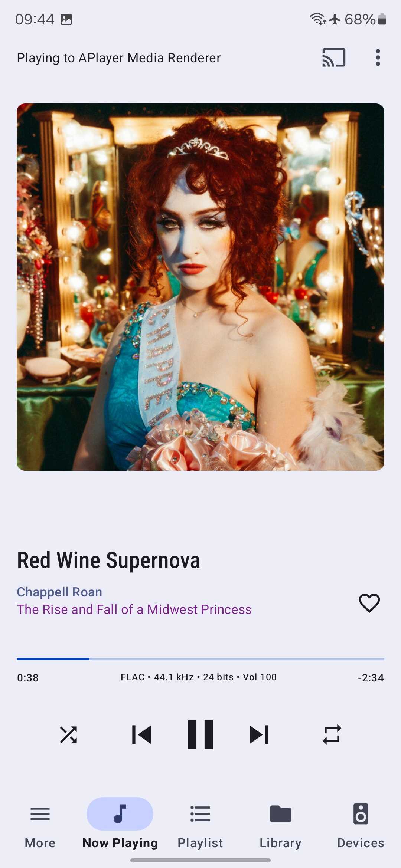Image resolution: width=401 pixels, height=868 pixels.
Task: Mark song as favorite with heart icon
Action: (x=369, y=603)
